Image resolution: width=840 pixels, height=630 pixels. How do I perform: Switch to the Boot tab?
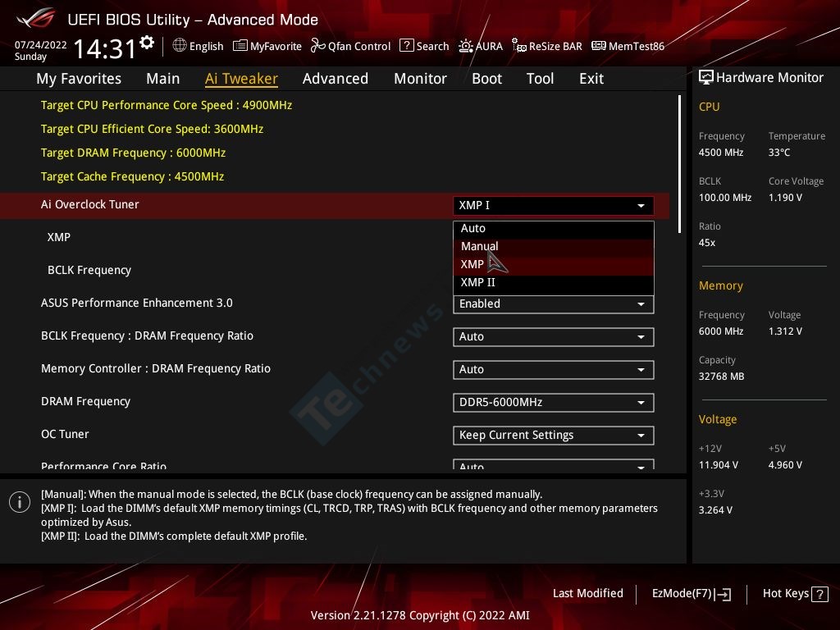(487, 79)
